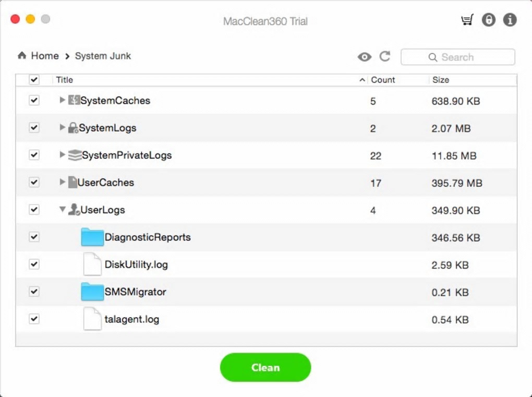Click the lock registration icon
This screenshot has height=397, width=532.
489,20
